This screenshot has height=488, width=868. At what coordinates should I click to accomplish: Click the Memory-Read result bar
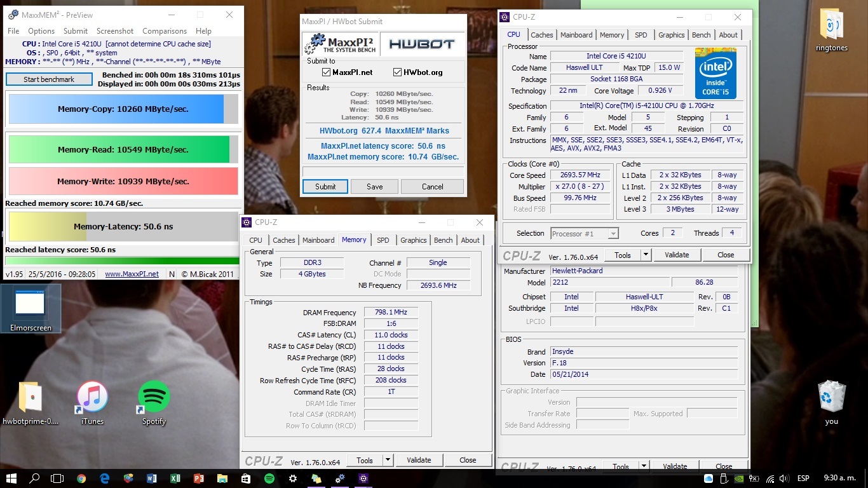click(x=123, y=149)
